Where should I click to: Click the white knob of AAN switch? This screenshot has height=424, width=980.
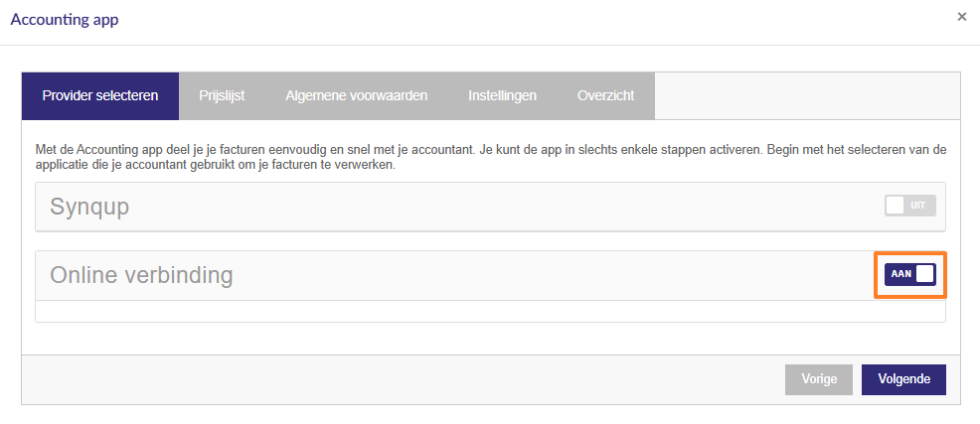tap(924, 274)
